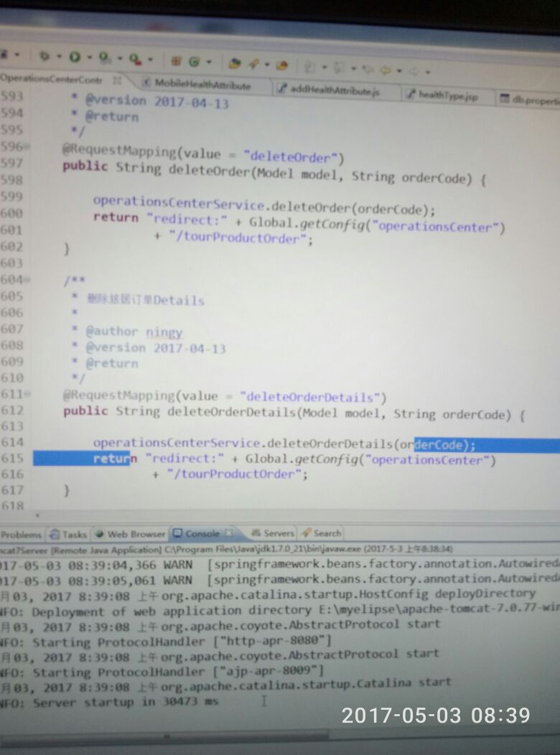
Task: Click the New Java Class icon
Action: click(194, 62)
